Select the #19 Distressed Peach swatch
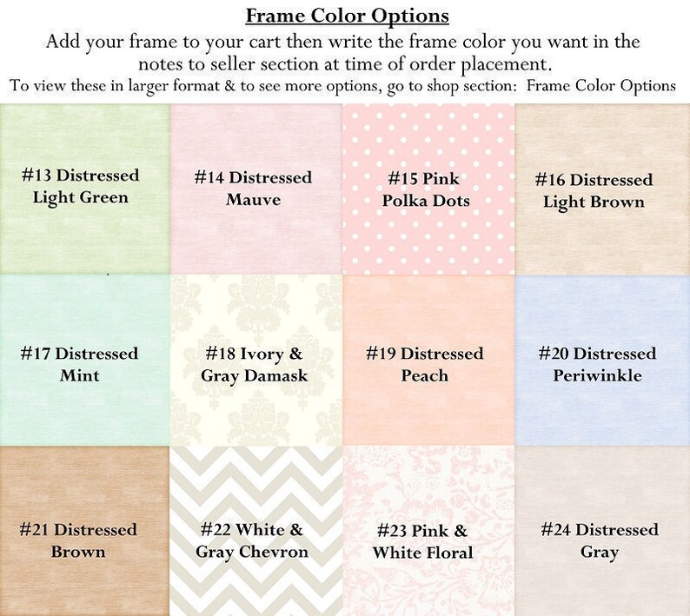 pos(428,360)
